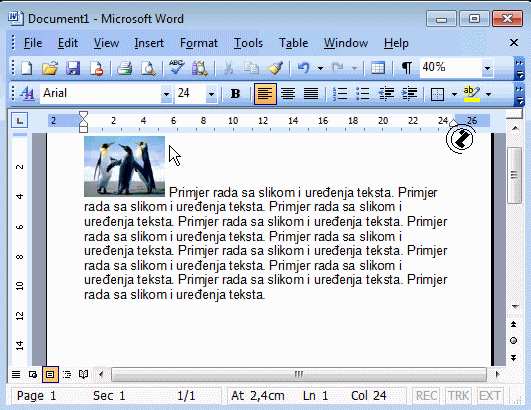This screenshot has height=410, width=531.
Task: Toggle Bold formatting button
Action: coord(235,93)
